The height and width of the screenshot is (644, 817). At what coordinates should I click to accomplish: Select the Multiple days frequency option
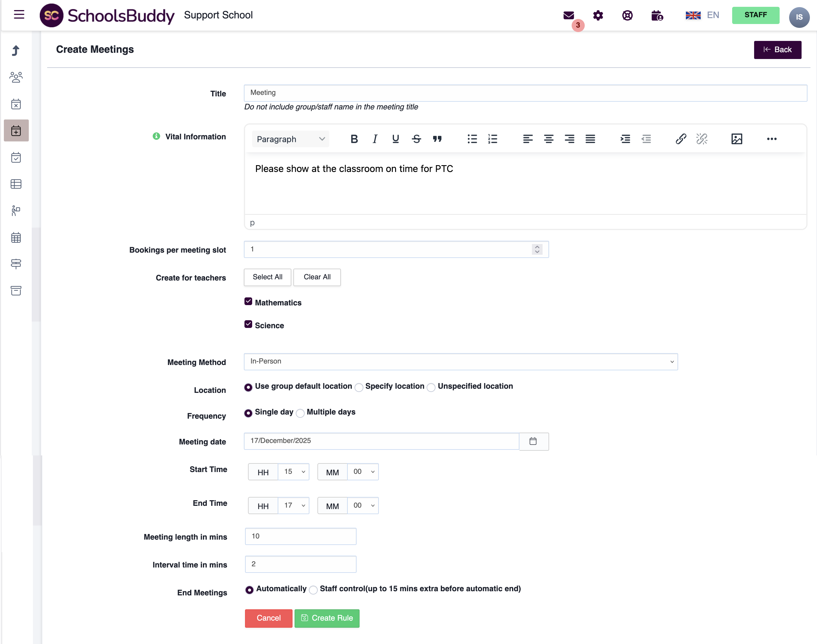pyautogui.click(x=300, y=413)
